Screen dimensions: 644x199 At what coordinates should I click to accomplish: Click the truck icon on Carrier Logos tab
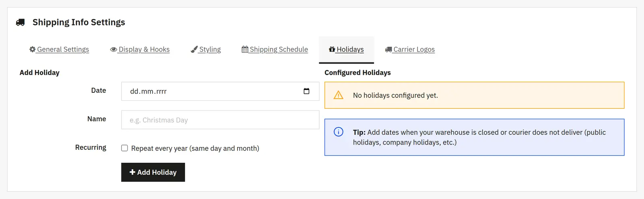click(x=388, y=50)
